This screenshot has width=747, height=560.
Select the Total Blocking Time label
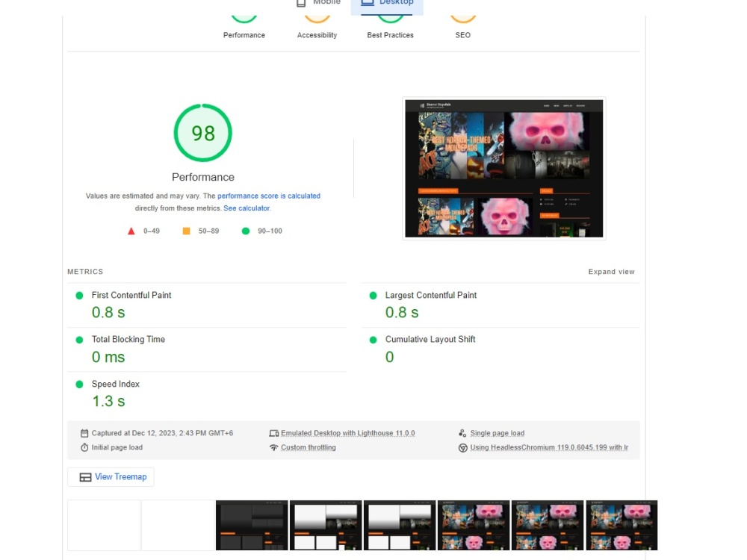coord(128,339)
